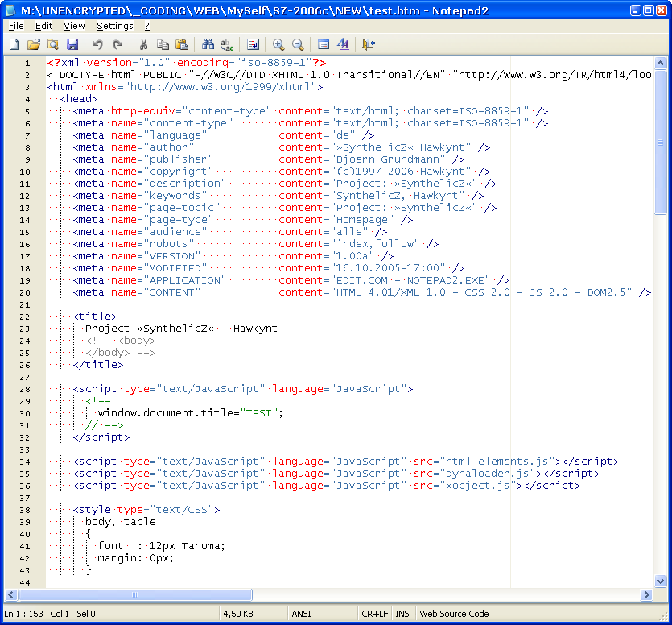Click the ANSI encoding status field
672x625 pixels.
[301, 614]
